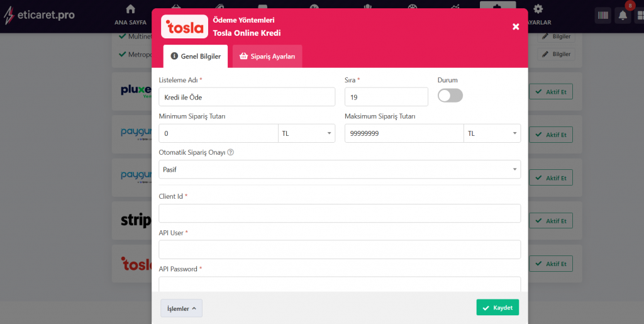Select the Genel Bilgiler tab
644x324 pixels.
196,56
